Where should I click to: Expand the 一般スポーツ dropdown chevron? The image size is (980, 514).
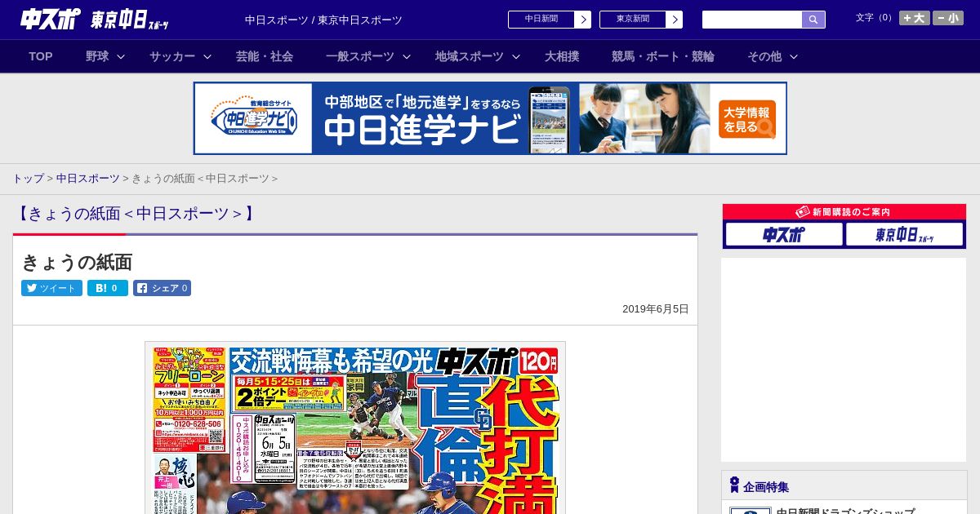407,56
